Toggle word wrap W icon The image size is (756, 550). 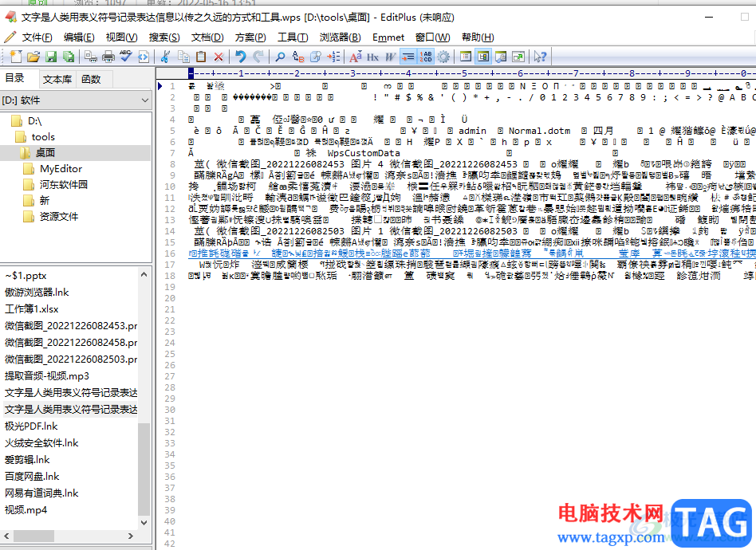390,57
